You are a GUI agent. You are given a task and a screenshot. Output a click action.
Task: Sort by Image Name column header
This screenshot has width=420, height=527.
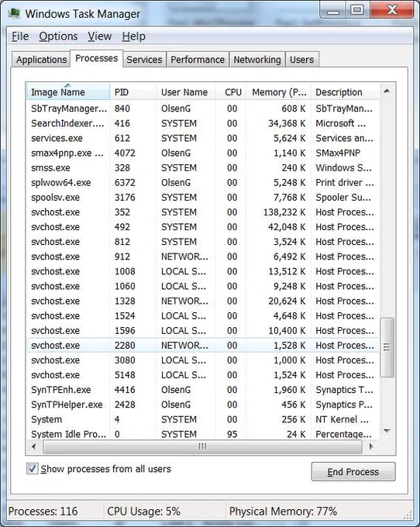pos(68,91)
